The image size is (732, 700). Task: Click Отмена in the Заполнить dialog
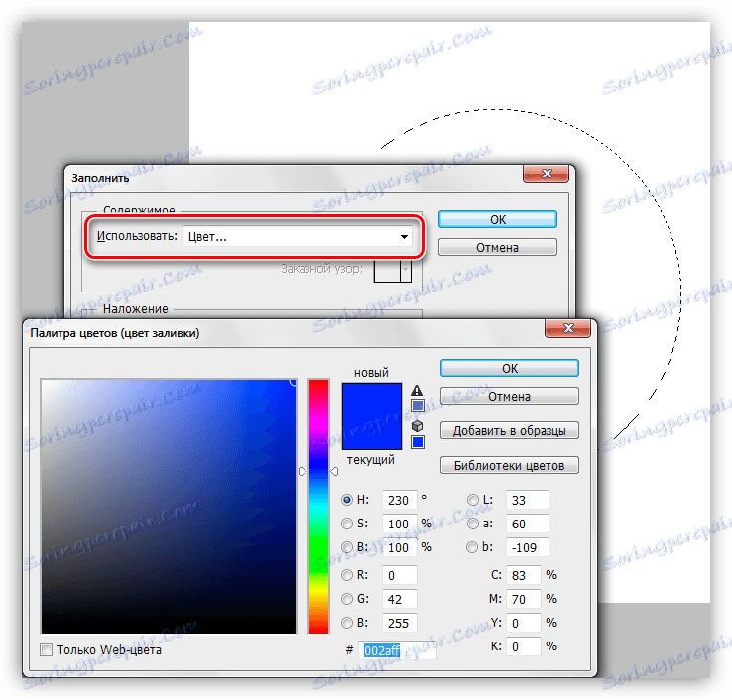click(x=498, y=247)
